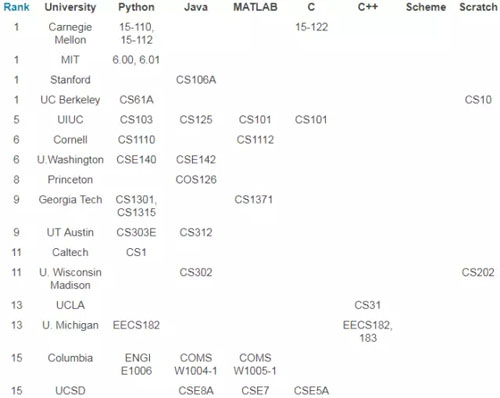Click the Scheme column header
The height and width of the screenshot is (398, 500).
(x=426, y=7)
